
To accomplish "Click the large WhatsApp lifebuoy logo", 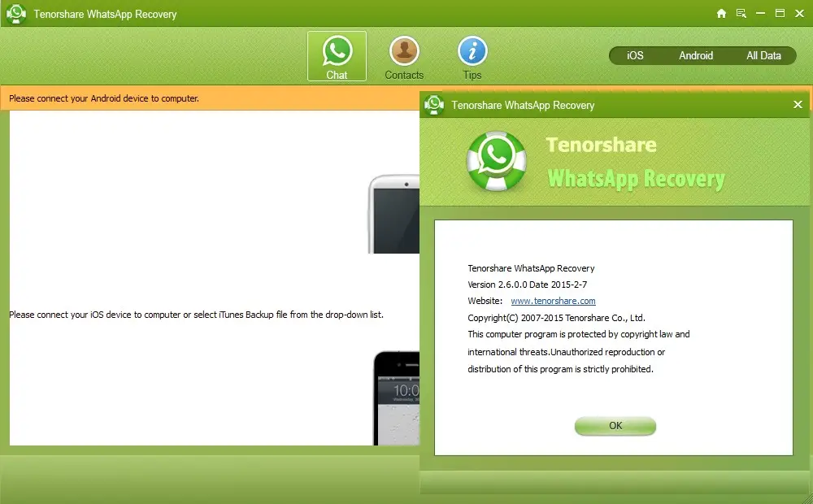I will 496,161.
